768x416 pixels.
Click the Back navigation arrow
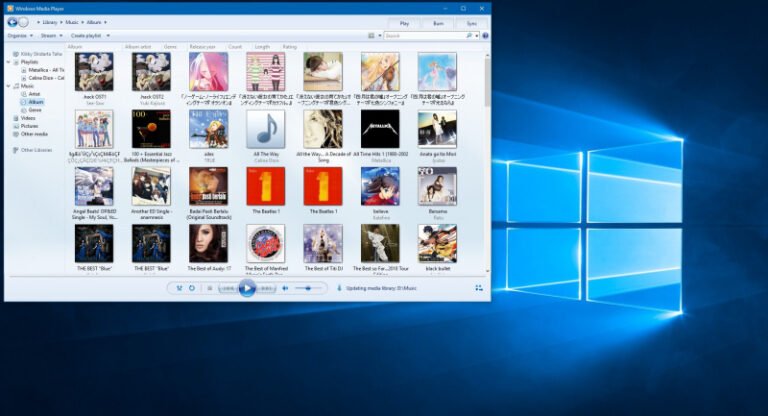point(11,21)
